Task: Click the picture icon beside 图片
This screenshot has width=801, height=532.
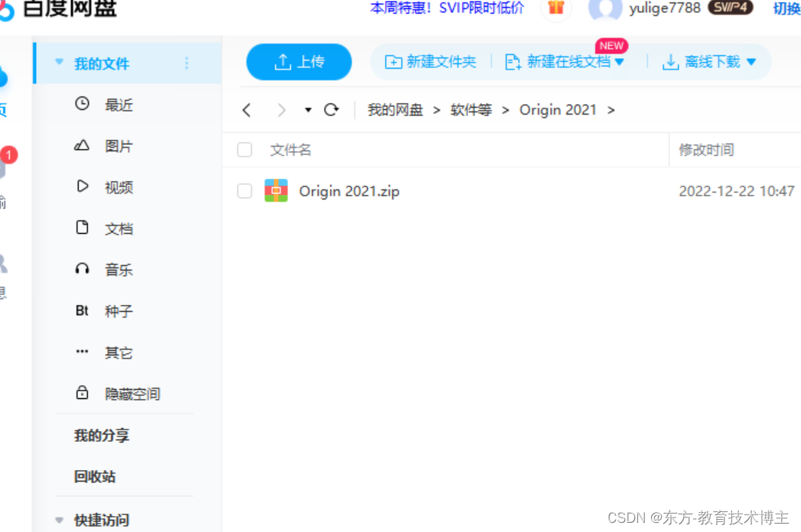Action: pyautogui.click(x=82, y=145)
